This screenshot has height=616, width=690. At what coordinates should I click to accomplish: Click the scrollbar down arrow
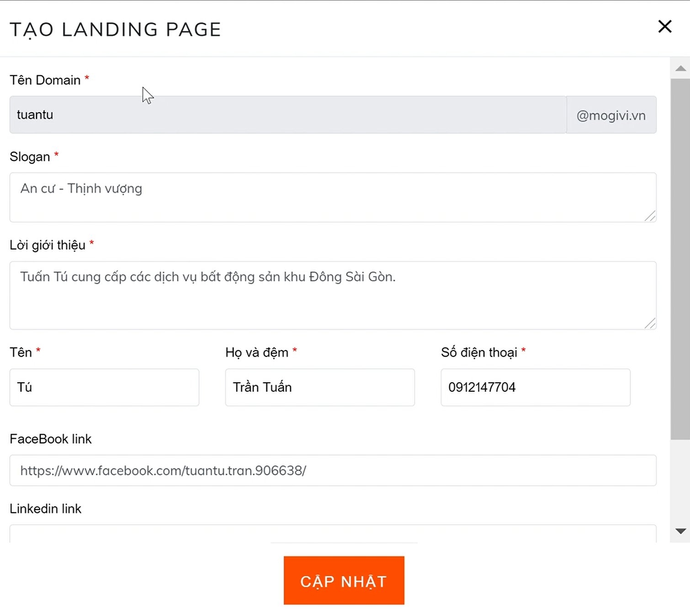[x=680, y=531]
